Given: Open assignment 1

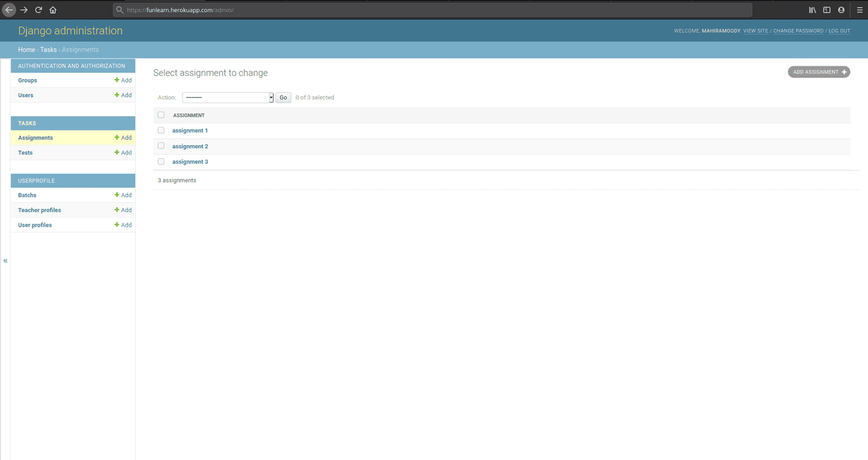Looking at the screenshot, I should (x=190, y=130).
